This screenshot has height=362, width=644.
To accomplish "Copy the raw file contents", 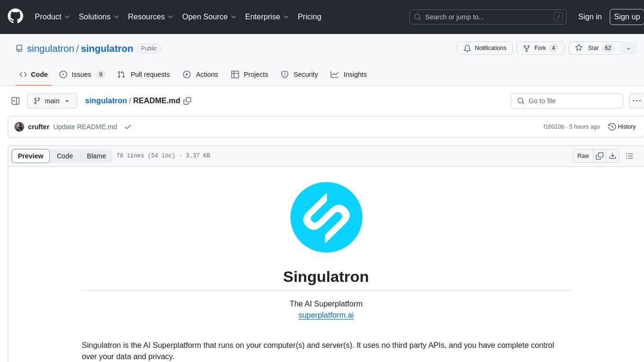I will (599, 156).
